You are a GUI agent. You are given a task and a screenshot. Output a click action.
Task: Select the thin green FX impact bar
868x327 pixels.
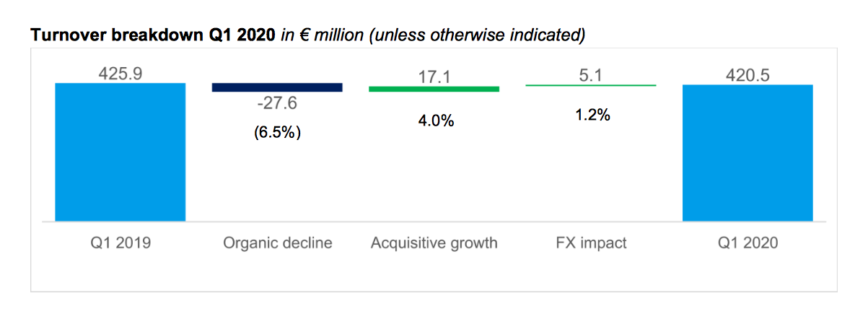pos(591,85)
